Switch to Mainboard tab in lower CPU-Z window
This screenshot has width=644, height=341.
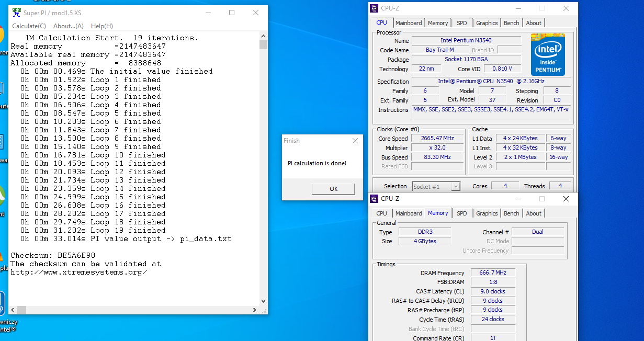pos(409,213)
